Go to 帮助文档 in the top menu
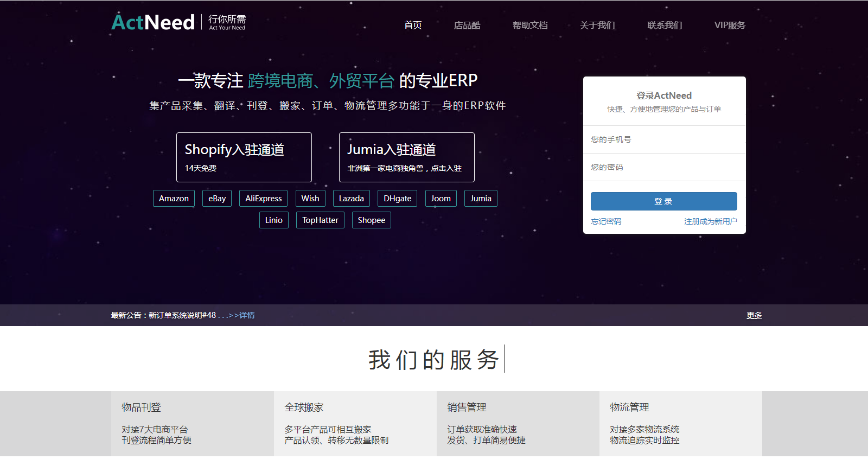 tap(530, 25)
